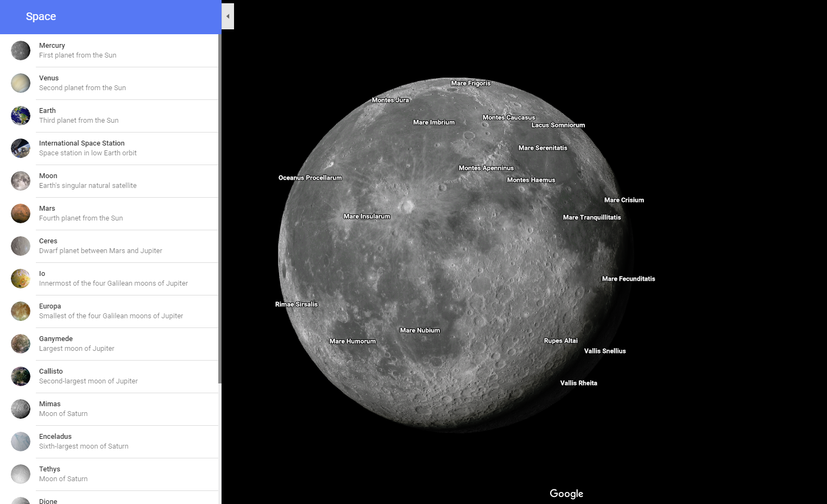Open Ceres dwarf planet entry
The width and height of the screenshot is (827, 504).
(100, 246)
